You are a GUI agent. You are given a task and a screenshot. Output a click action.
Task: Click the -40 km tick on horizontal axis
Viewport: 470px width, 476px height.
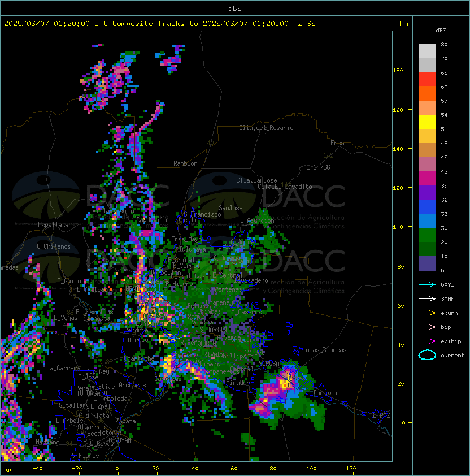click(38, 469)
